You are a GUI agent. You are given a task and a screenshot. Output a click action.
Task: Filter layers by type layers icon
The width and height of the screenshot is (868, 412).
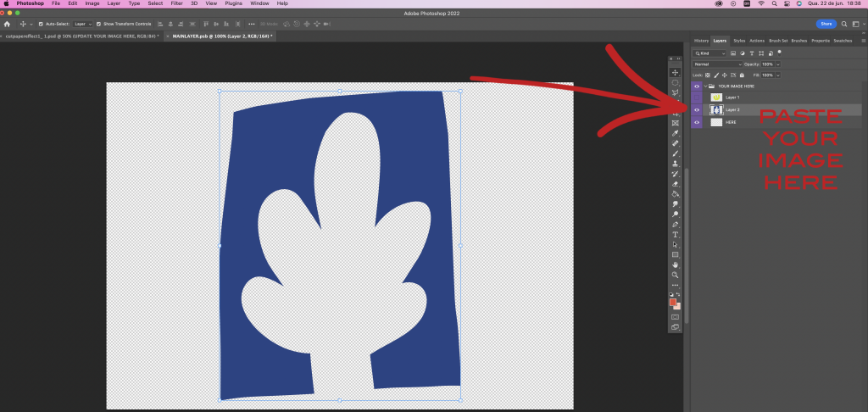click(x=752, y=53)
